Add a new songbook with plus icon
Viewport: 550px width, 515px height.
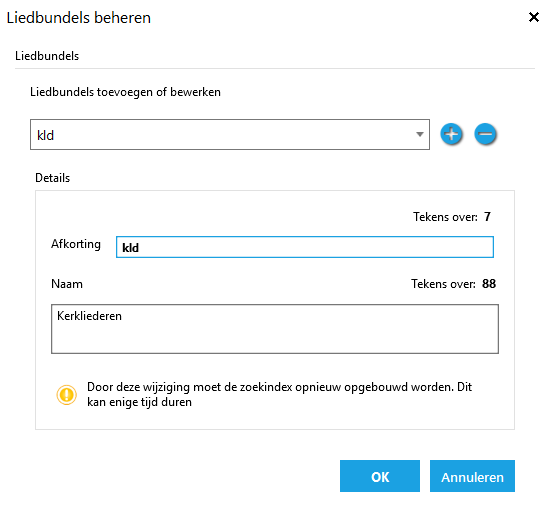(x=451, y=134)
